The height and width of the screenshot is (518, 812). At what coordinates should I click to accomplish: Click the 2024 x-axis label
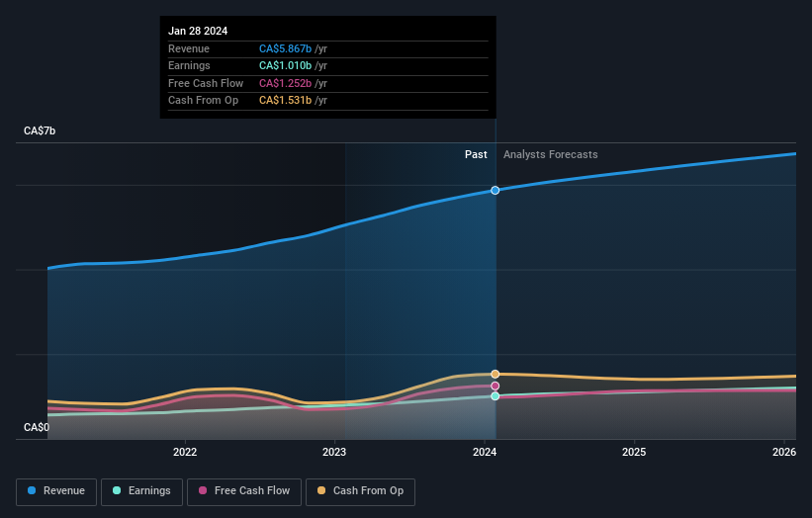pyautogui.click(x=485, y=453)
